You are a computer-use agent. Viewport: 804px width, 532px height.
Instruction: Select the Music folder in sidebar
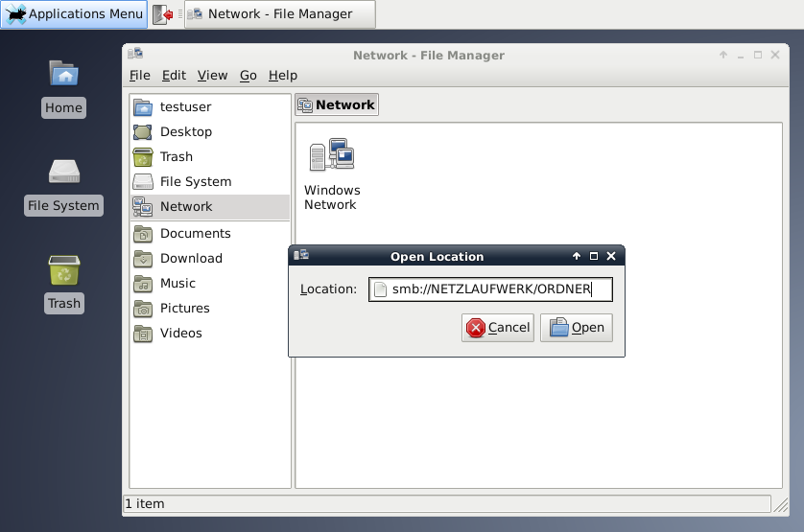click(177, 283)
